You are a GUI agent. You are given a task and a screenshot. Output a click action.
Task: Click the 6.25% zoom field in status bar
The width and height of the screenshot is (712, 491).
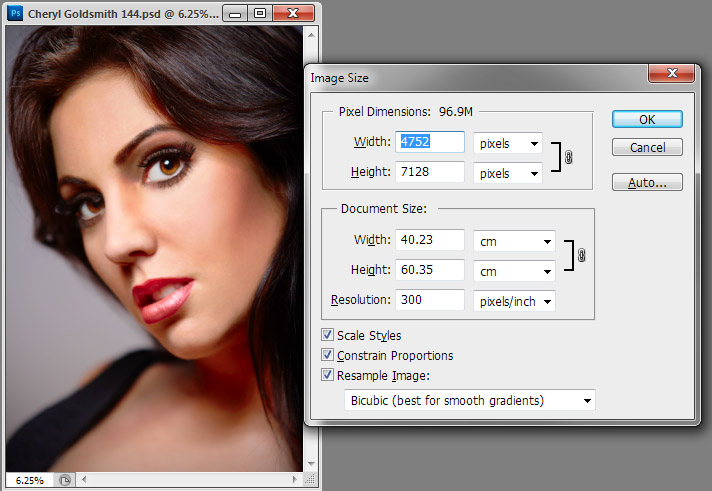[x=30, y=480]
